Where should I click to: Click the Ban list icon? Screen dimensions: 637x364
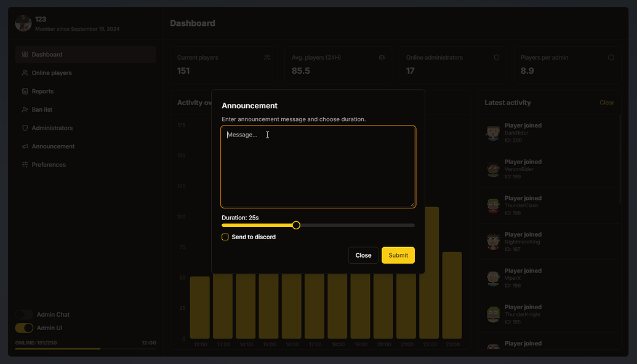pos(24,109)
